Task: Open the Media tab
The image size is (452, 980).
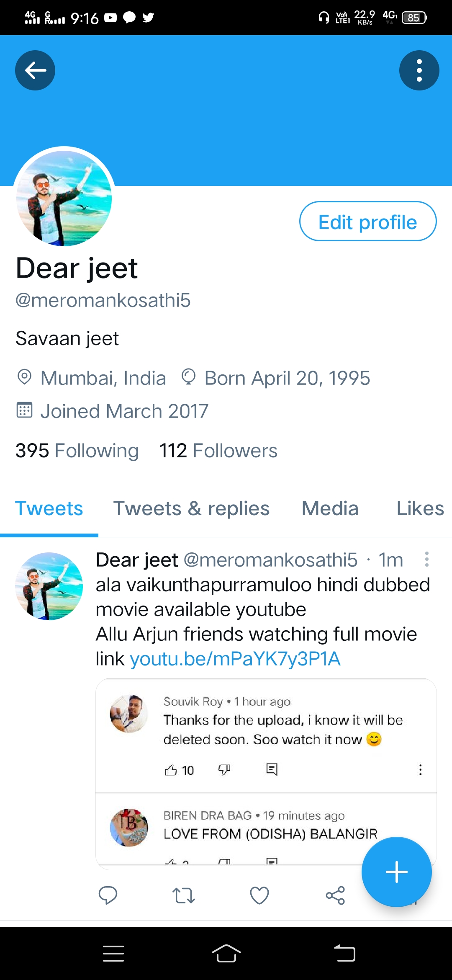Action: 330,508
